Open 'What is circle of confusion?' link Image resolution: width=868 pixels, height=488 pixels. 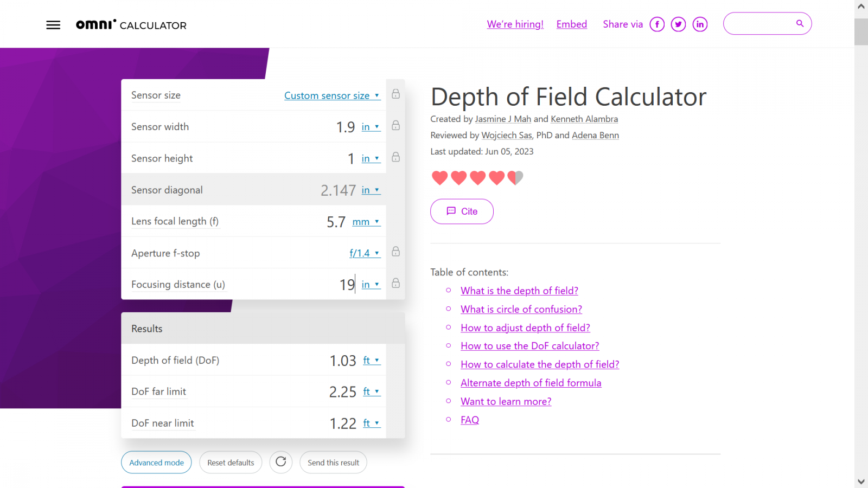coord(521,309)
